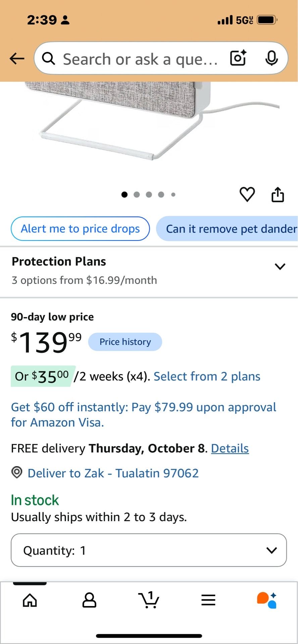Open the Home tab icon

point(30,600)
